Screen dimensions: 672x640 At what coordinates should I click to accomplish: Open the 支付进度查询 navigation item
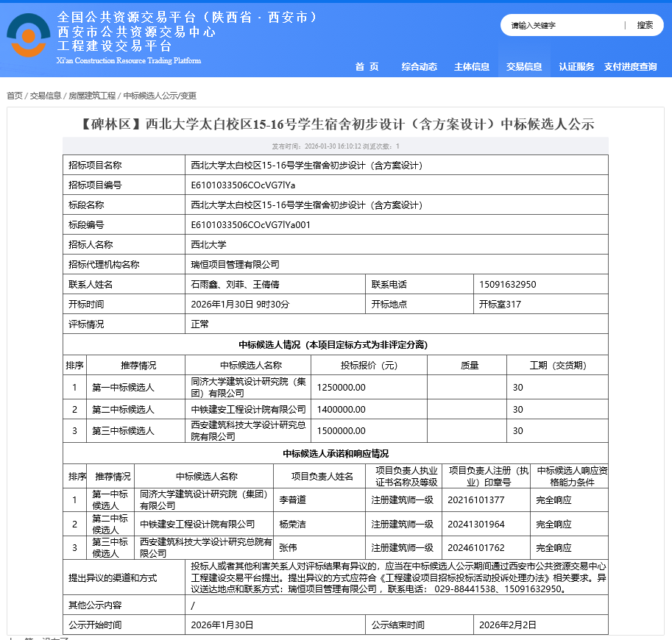(630, 67)
